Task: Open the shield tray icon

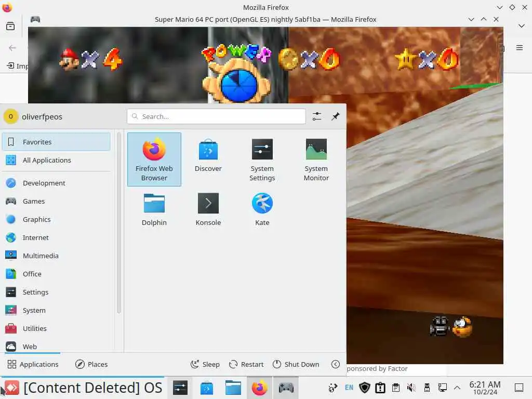Action: tap(365, 388)
